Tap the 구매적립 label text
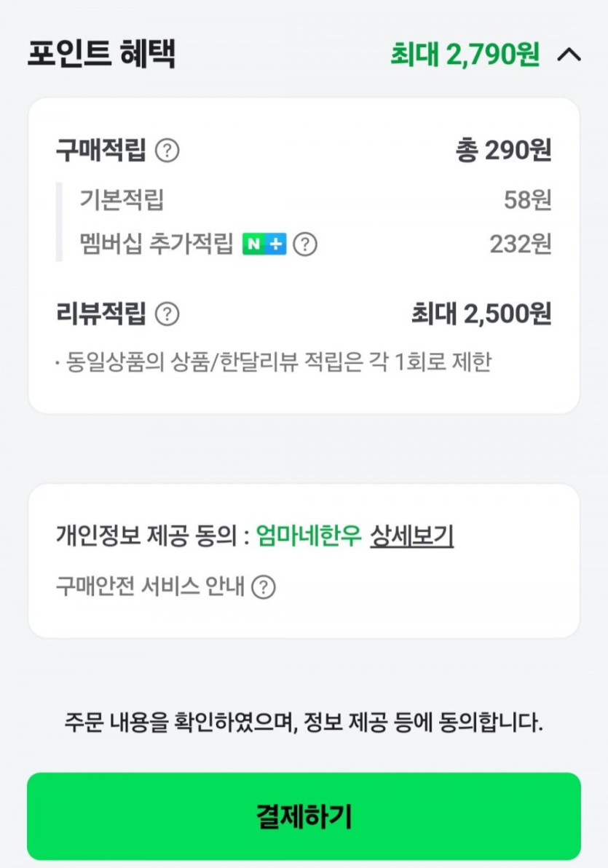Image resolution: width=608 pixels, height=868 pixels. point(101,151)
